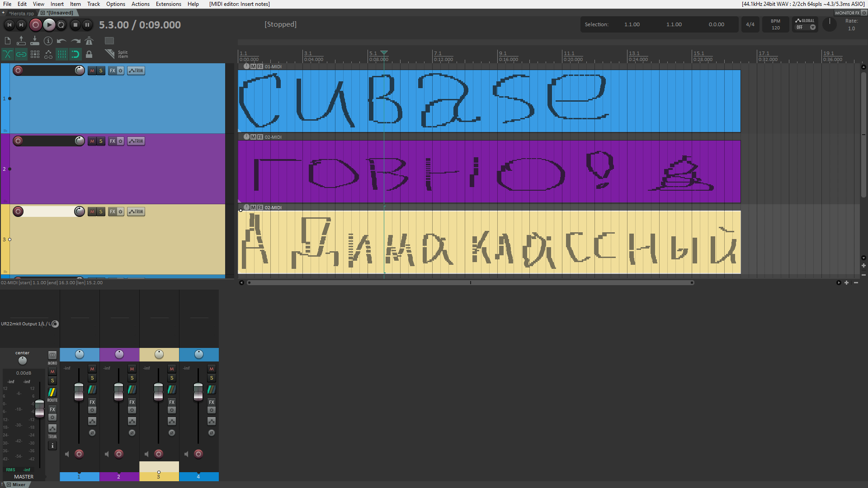This screenshot has width=868, height=488.
Task: Close the Mixer docker tab
Action: pos(9,484)
